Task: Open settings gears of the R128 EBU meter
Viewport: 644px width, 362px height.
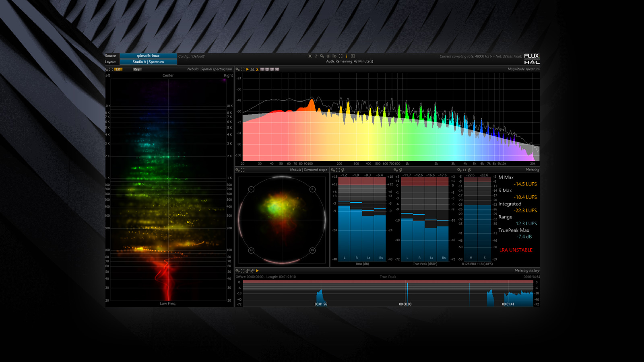Action: coord(459,170)
